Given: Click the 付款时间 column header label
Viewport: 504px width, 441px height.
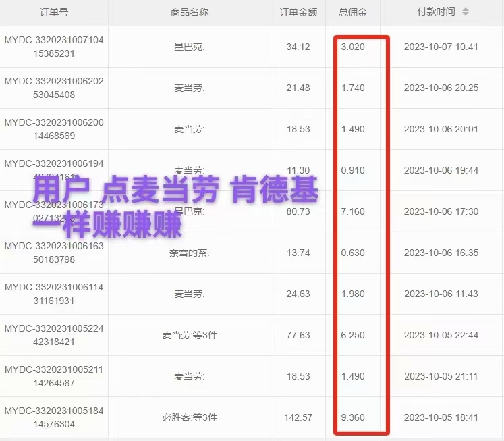Looking at the screenshot, I should click(x=436, y=12).
